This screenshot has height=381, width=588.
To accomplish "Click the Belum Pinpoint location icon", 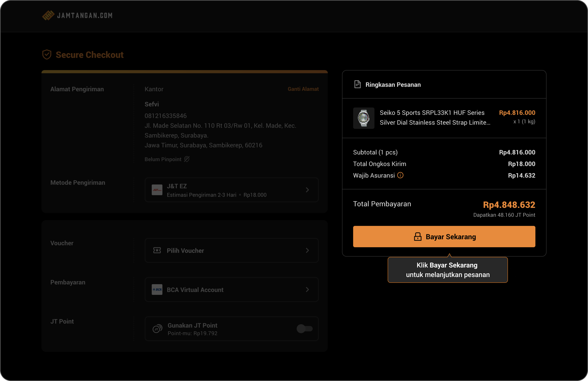I will click(x=187, y=159).
